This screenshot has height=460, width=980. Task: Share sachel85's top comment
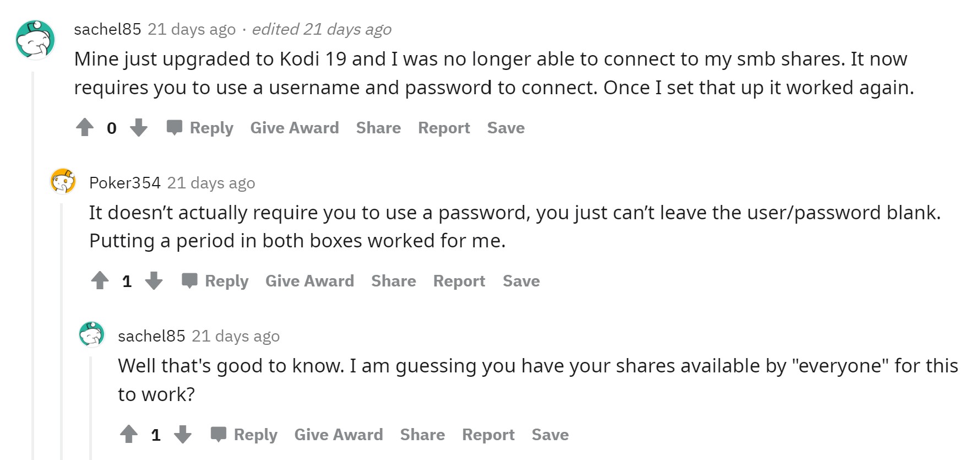pos(378,128)
